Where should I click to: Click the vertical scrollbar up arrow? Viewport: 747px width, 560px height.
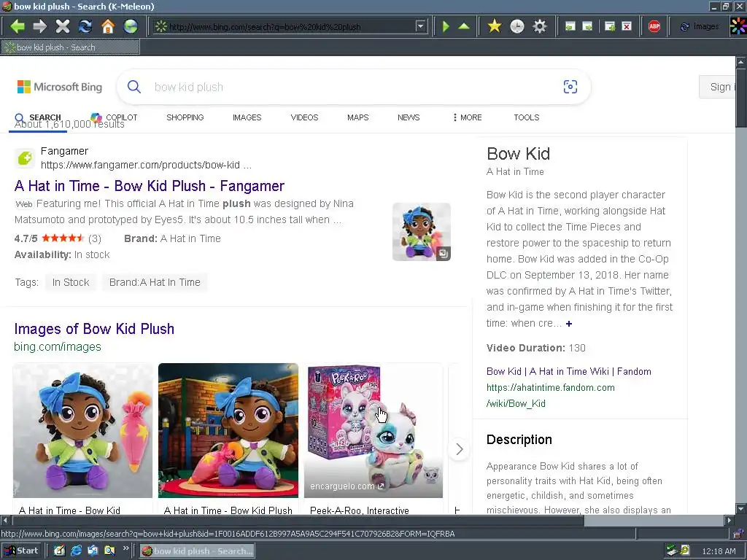[x=741, y=62]
